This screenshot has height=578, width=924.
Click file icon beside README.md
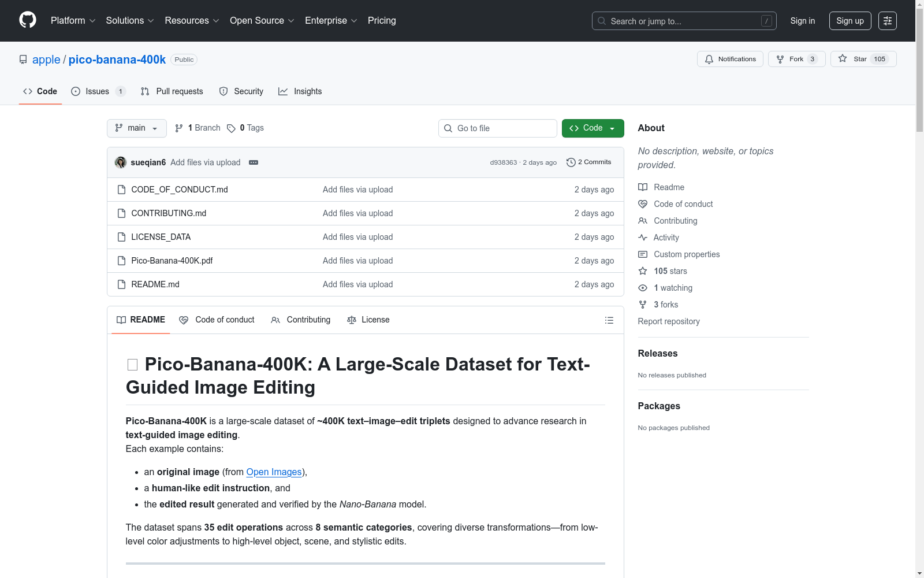coord(121,284)
